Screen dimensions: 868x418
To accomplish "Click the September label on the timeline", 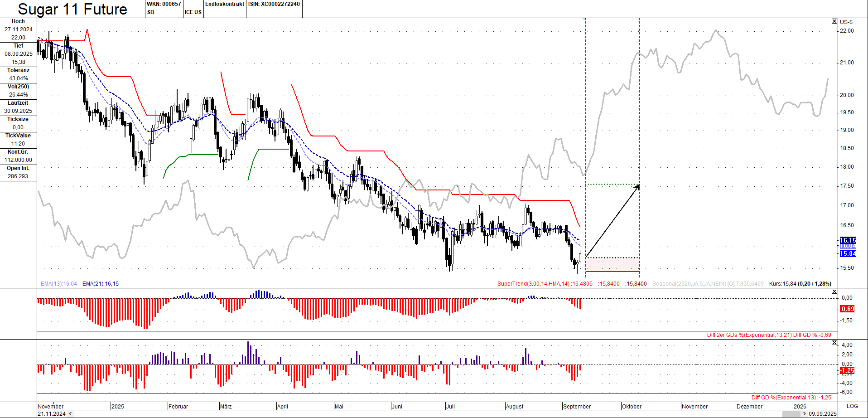I will [577, 407].
